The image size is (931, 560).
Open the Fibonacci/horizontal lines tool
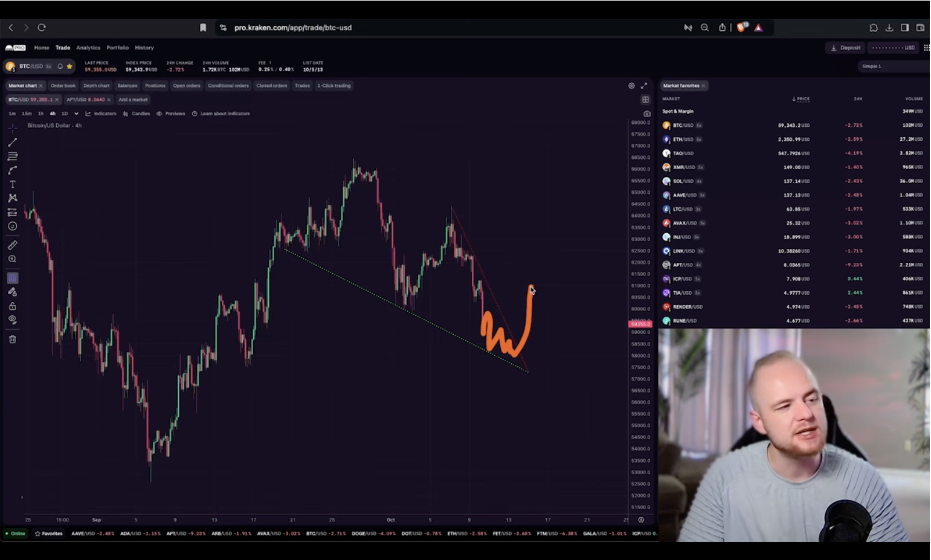coord(12,156)
